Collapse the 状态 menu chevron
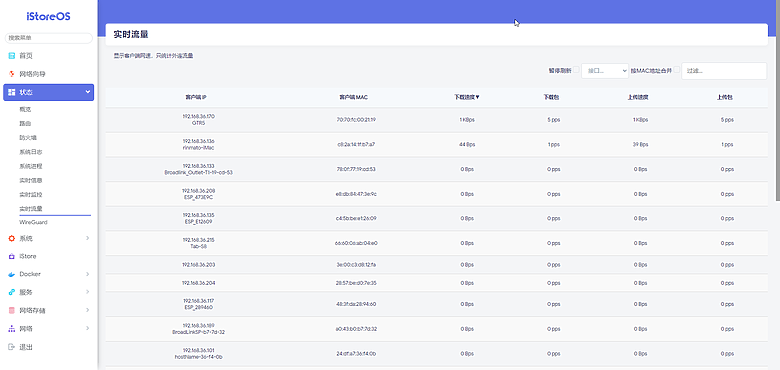Screen dimensions: 780x370 pyautogui.click(x=88, y=92)
